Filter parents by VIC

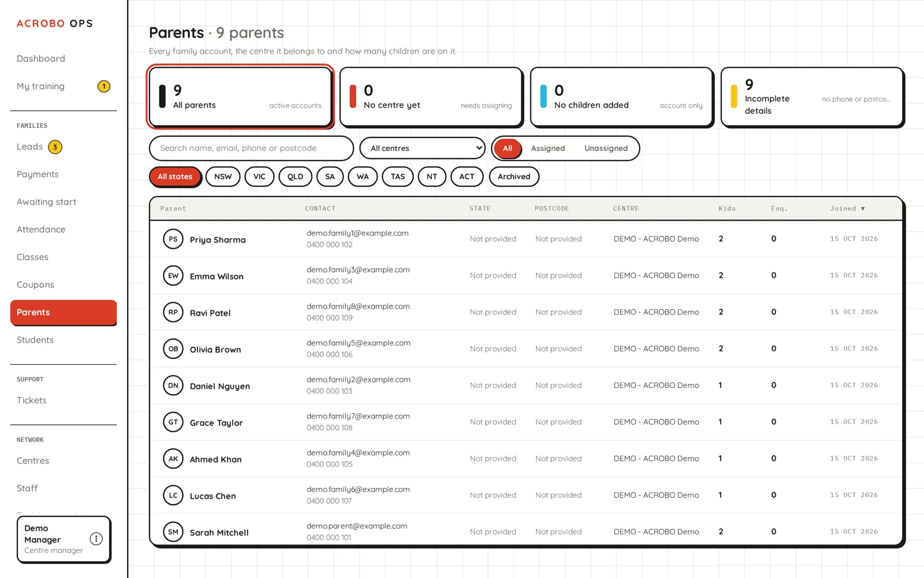tap(259, 176)
